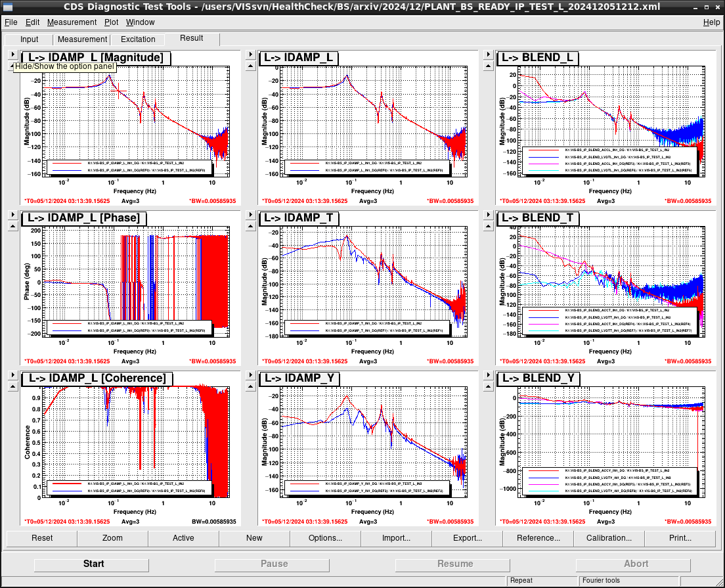Open option panel of IDAMP_L Coherence plot

click(x=13, y=375)
